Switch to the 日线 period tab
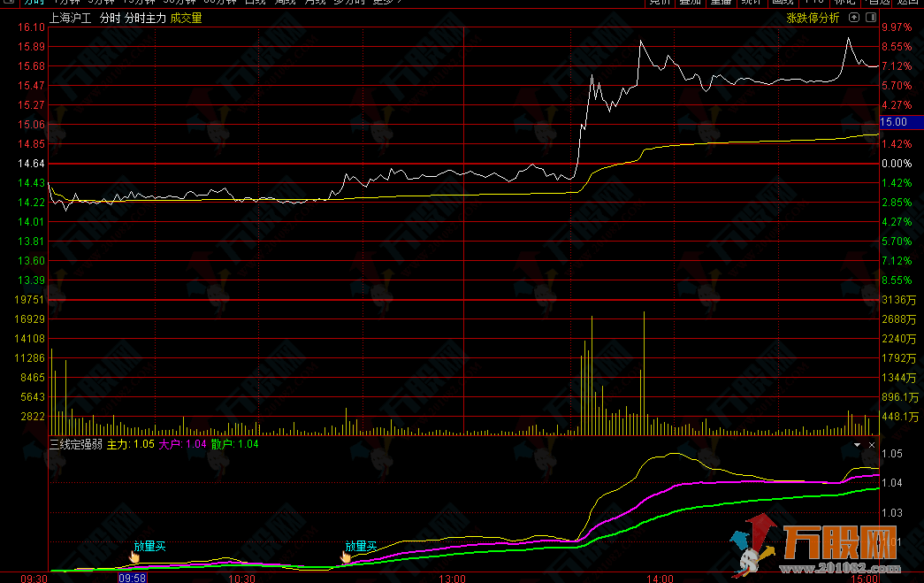The image size is (924, 583). pos(255,3)
